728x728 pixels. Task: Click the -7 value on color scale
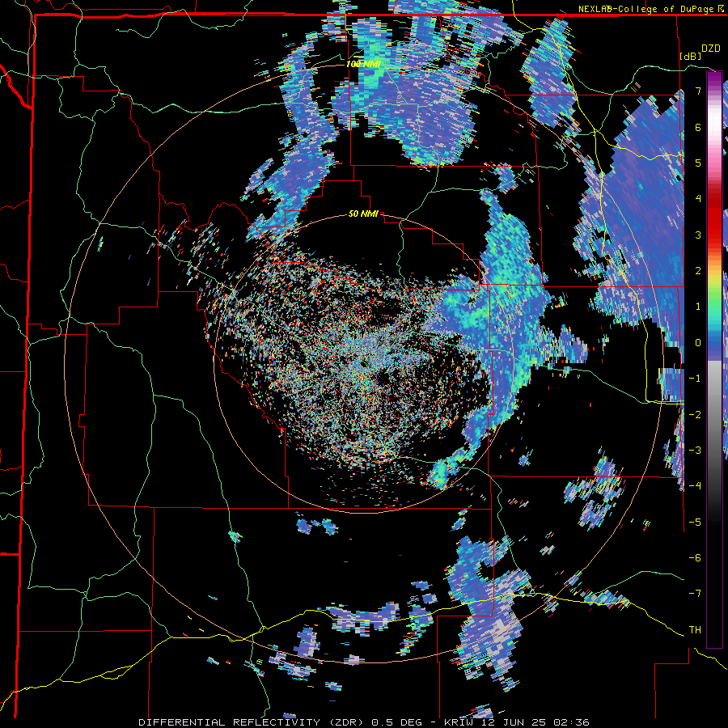click(x=695, y=594)
